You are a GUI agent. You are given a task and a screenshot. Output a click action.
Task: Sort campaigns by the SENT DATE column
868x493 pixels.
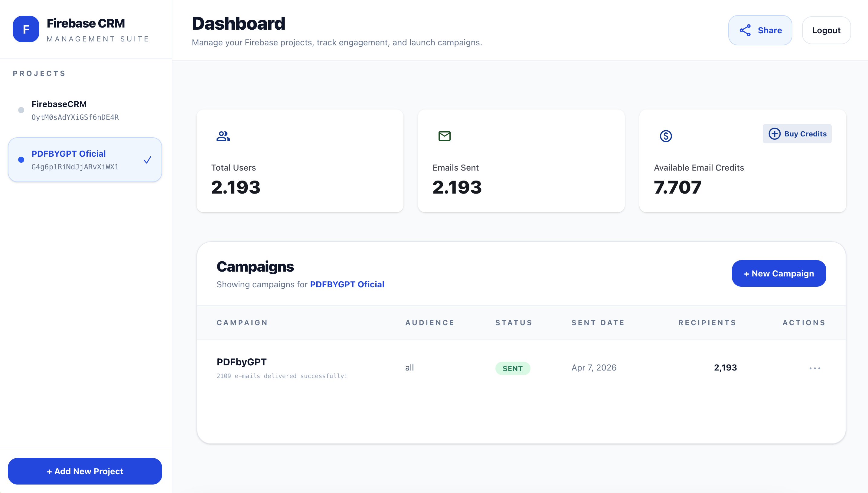click(x=598, y=322)
